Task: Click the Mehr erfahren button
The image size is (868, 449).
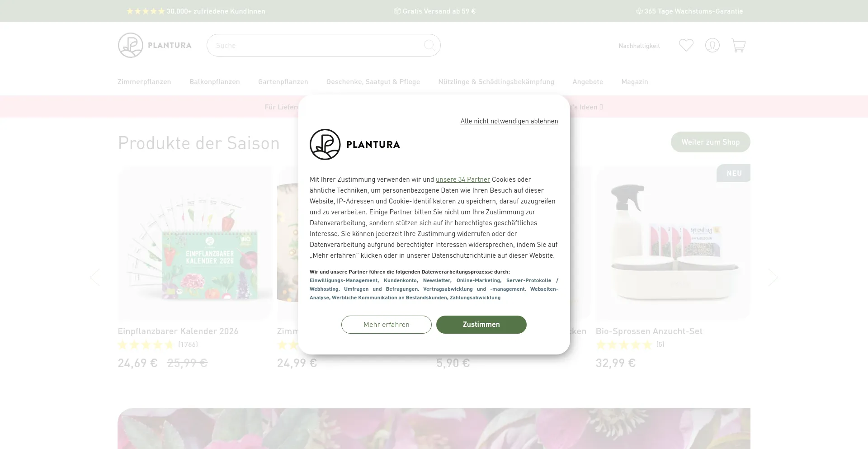Action: 387,325
